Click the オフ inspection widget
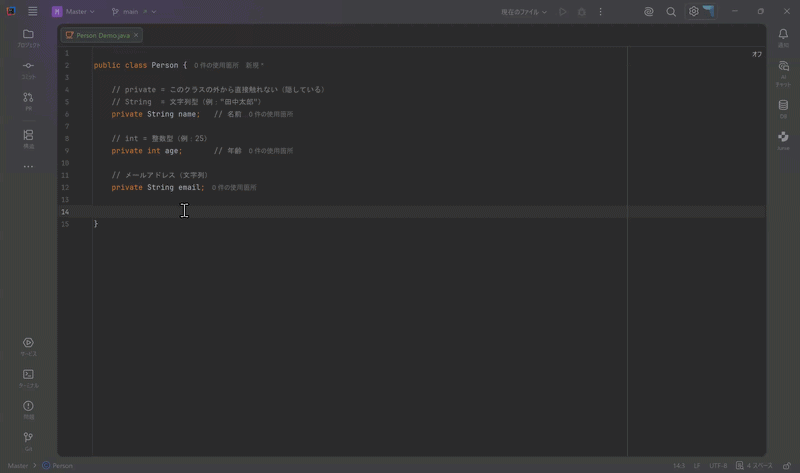 pos(757,54)
